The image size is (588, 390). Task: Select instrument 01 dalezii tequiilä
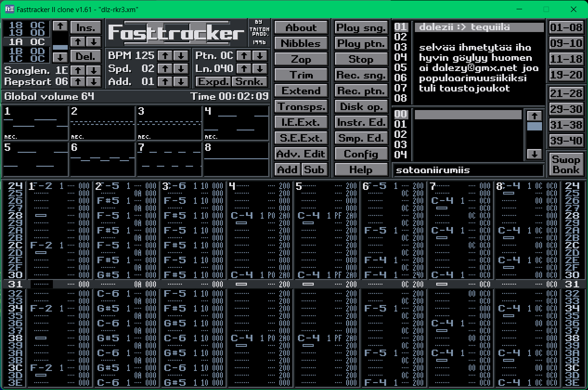[479, 27]
